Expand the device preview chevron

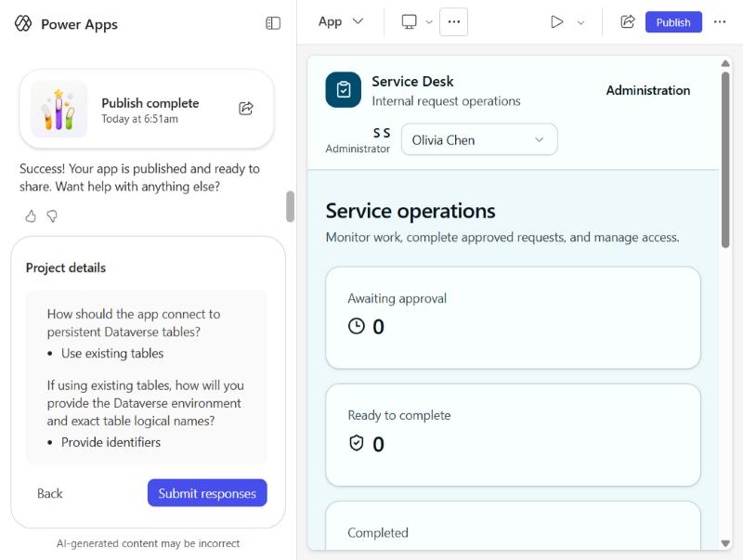coord(429,22)
